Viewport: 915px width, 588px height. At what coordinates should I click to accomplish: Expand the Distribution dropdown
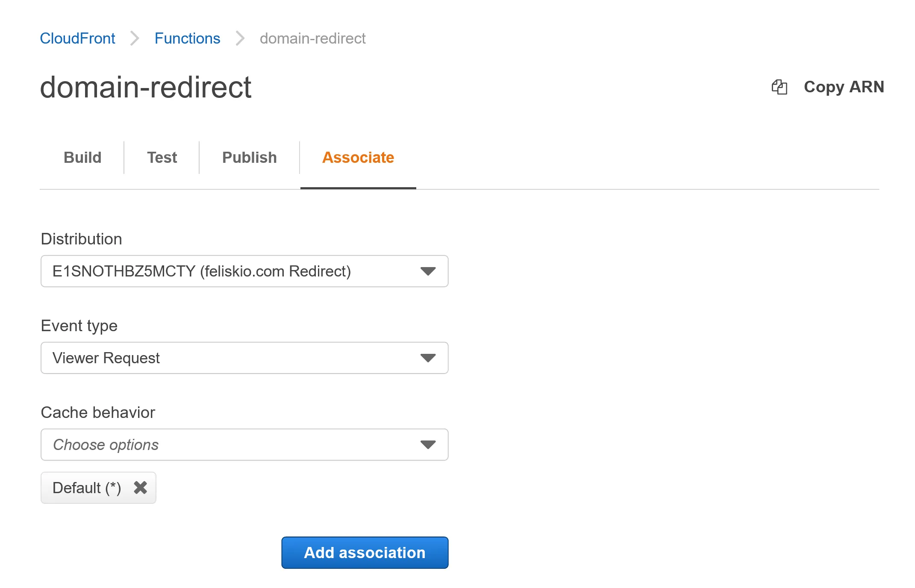[x=427, y=270]
